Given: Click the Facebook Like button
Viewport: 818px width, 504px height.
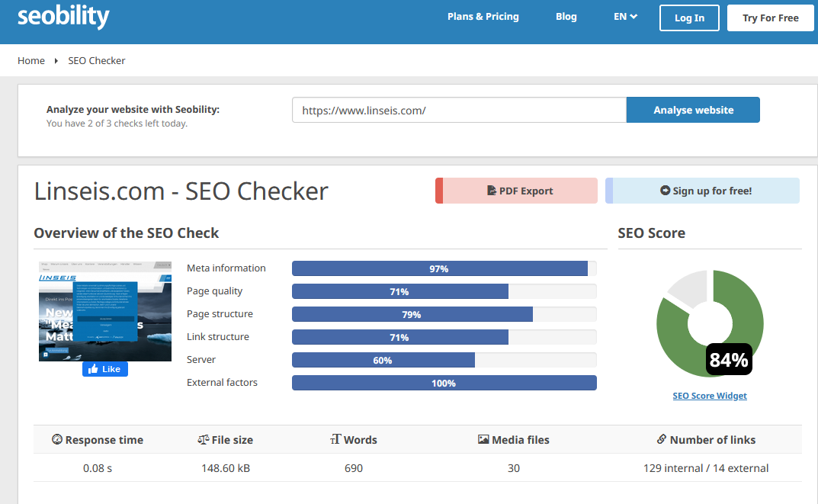Looking at the screenshot, I should 105,369.
